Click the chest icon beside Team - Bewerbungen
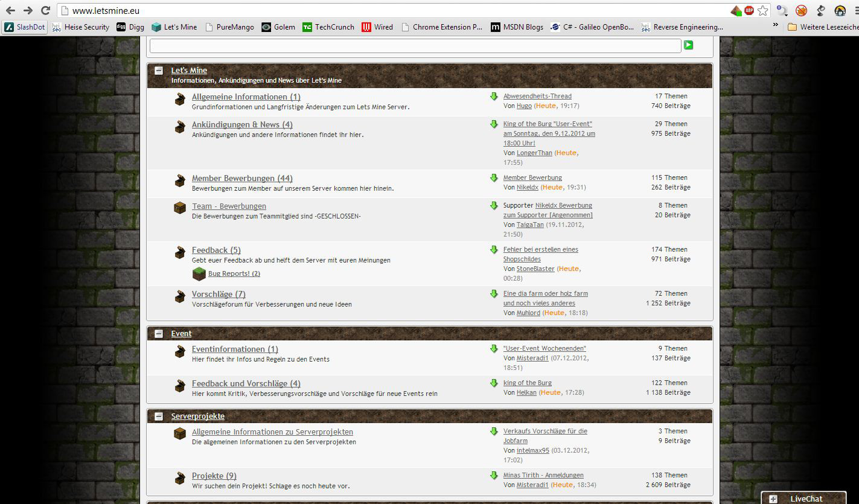The image size is (859, 504). pyautogui.click(x=180, y=208)
